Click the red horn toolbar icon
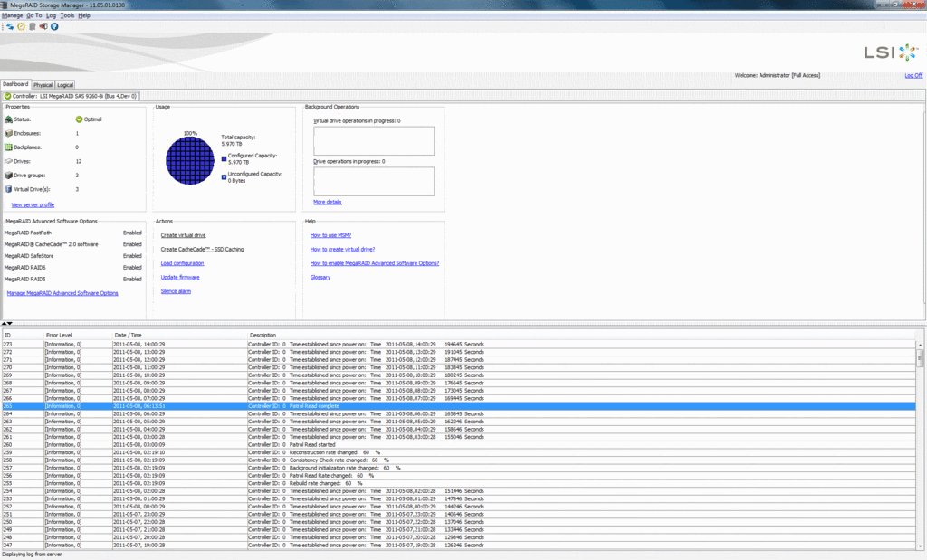 43,26
